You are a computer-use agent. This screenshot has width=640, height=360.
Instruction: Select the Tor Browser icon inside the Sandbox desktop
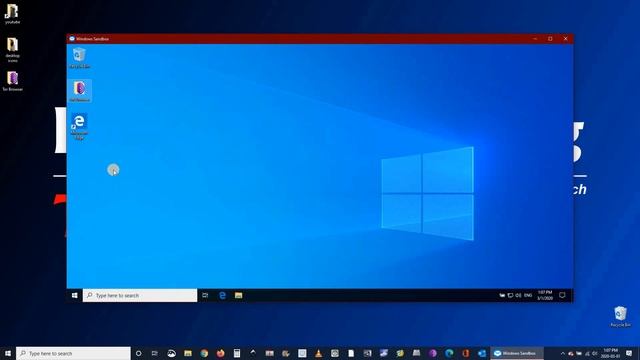point(79,91)
